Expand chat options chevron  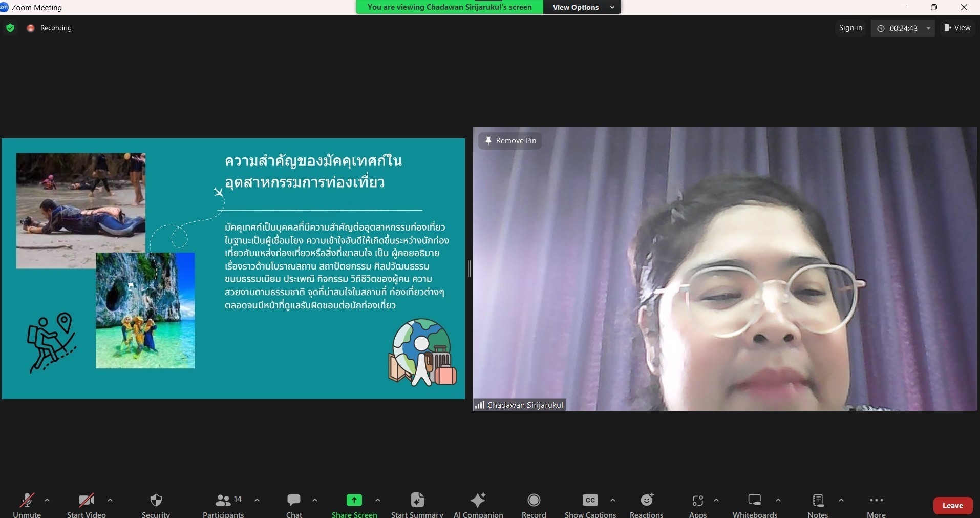pyautogui.click(x=315, y=500)
